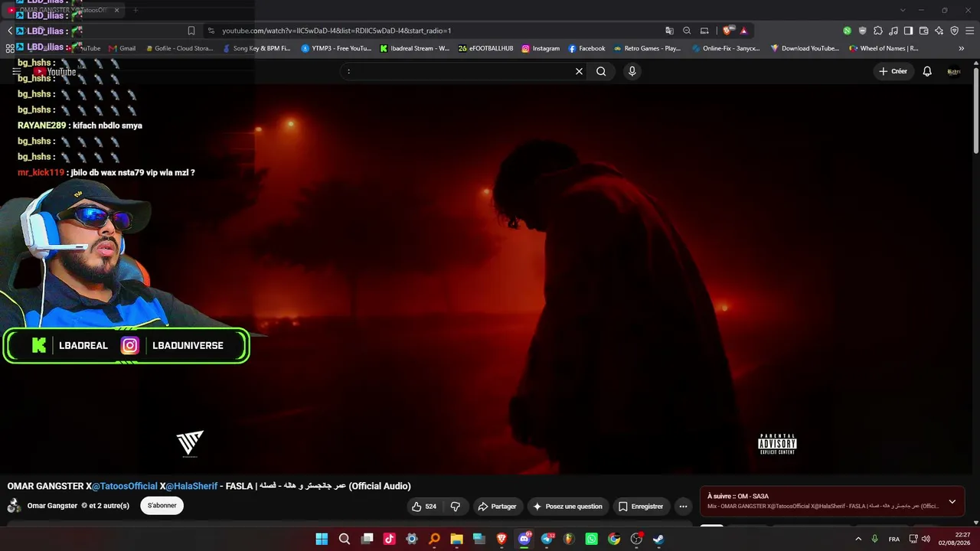Open the lbadreal Stream bookmark
Image resolution: width=980 pixels, height=551 pixels.
(x=415, y=48)
